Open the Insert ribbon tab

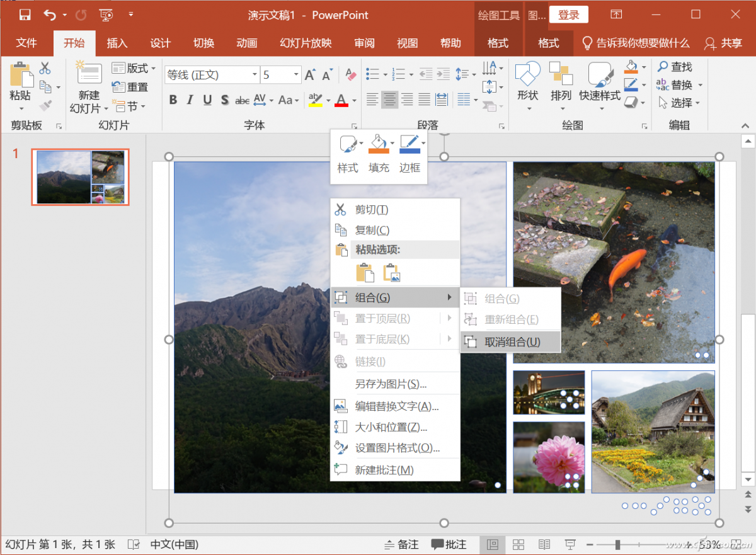[117, 43]
